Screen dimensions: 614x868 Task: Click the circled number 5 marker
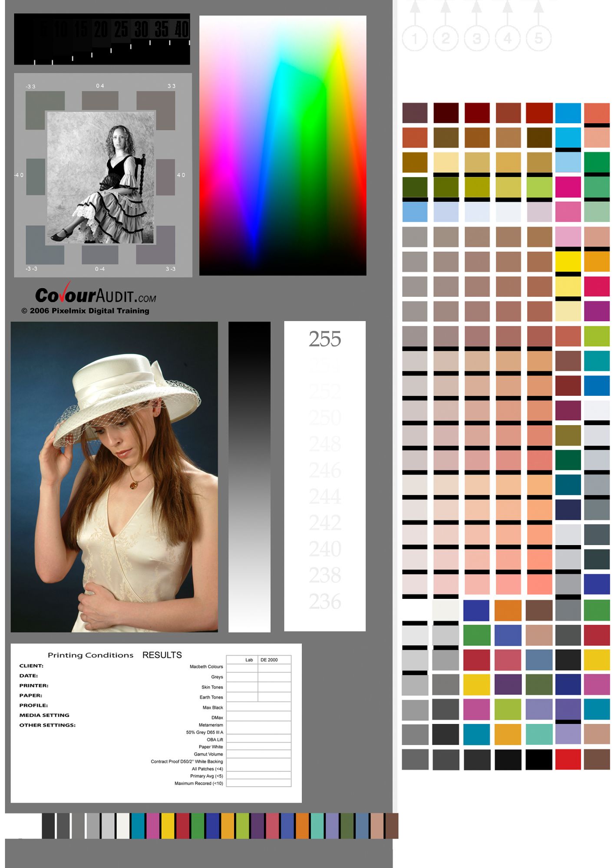click(x=538, y=39)
